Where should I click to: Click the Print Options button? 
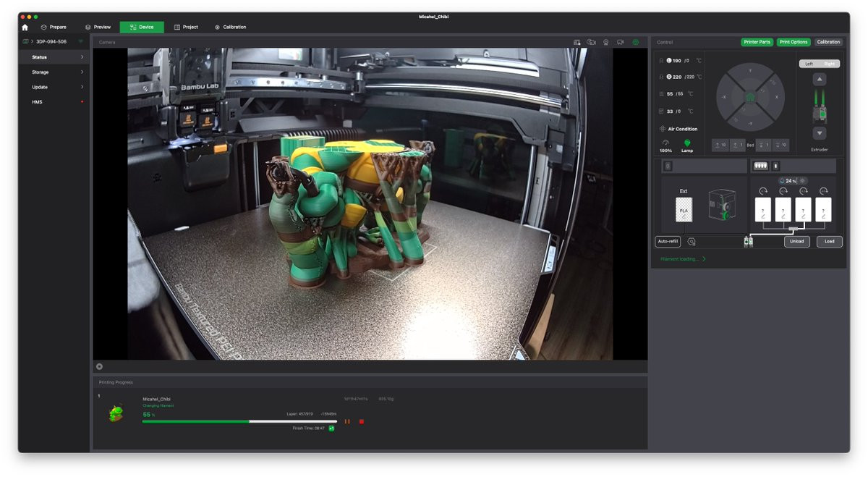(793, 42)
